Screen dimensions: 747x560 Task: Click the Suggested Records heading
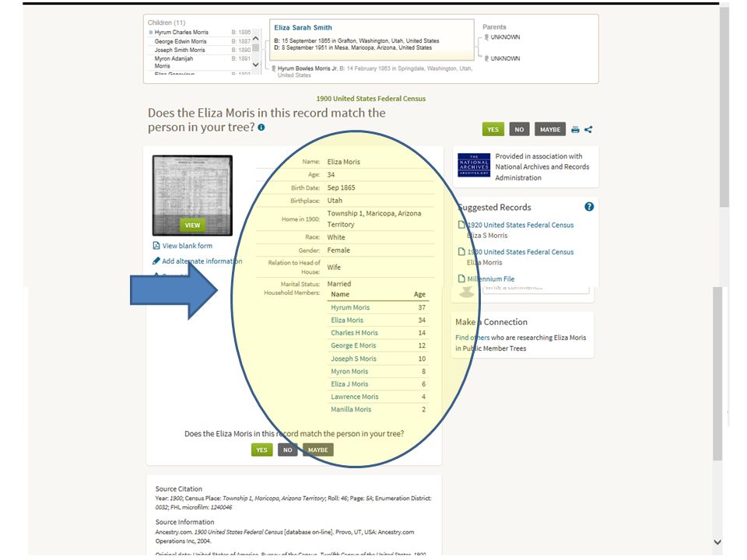[494, 207]
